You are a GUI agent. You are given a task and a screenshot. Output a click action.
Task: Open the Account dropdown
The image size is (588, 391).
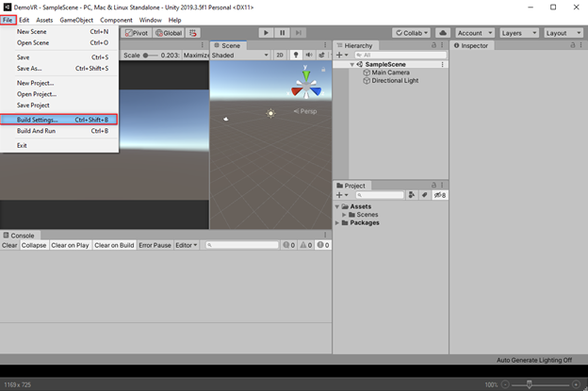(474, 33)
